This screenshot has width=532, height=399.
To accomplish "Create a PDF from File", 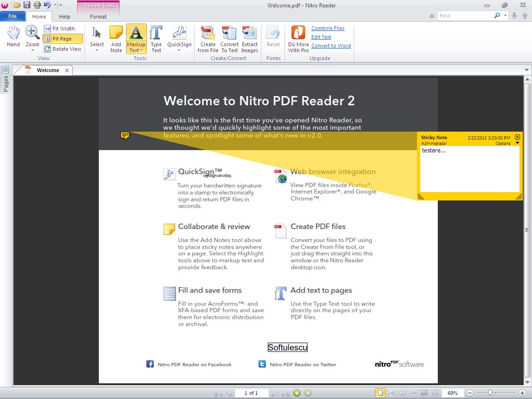I will click(208, 39).
